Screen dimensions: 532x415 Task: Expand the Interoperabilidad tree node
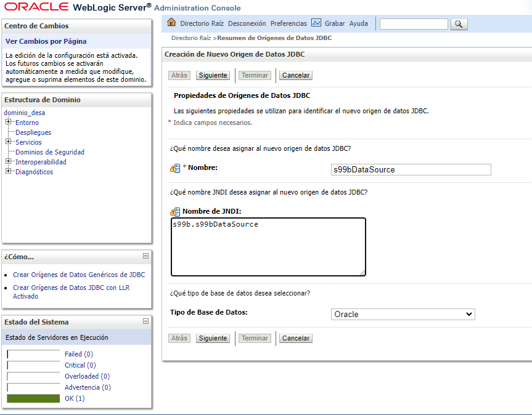[9, 161]
